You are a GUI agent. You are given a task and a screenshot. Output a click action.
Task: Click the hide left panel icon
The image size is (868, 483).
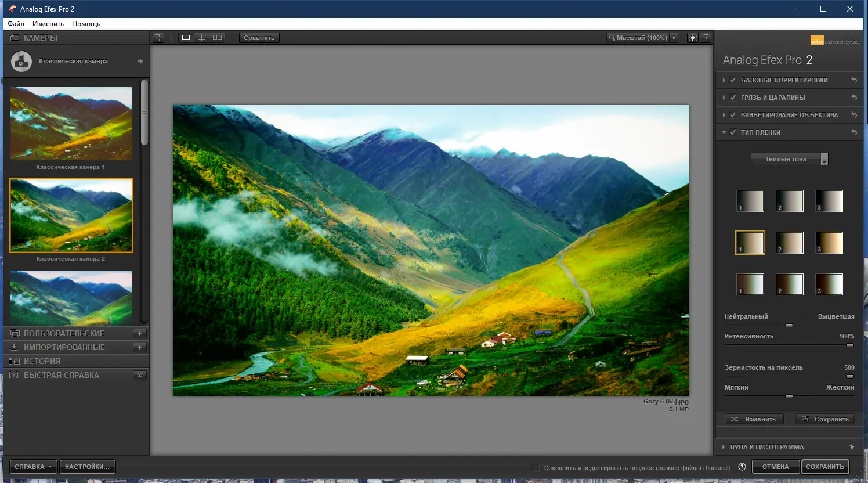[158, 38]
